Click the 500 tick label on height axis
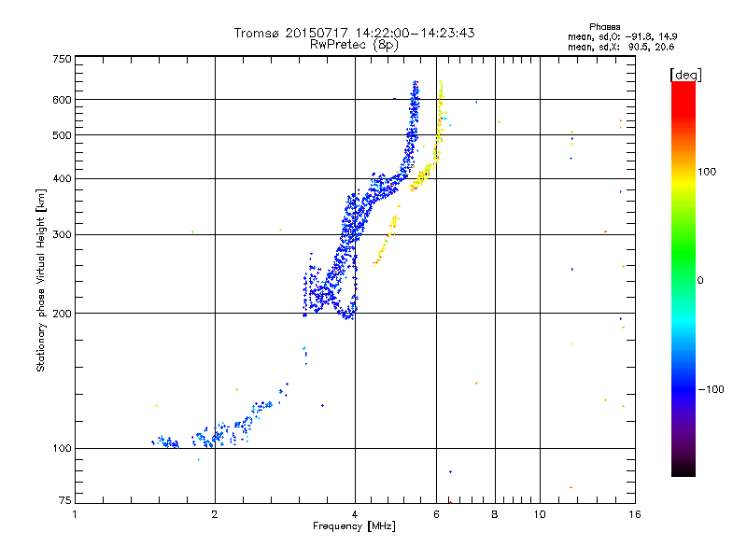Screen dimensions: 747x560 (62, 135)
